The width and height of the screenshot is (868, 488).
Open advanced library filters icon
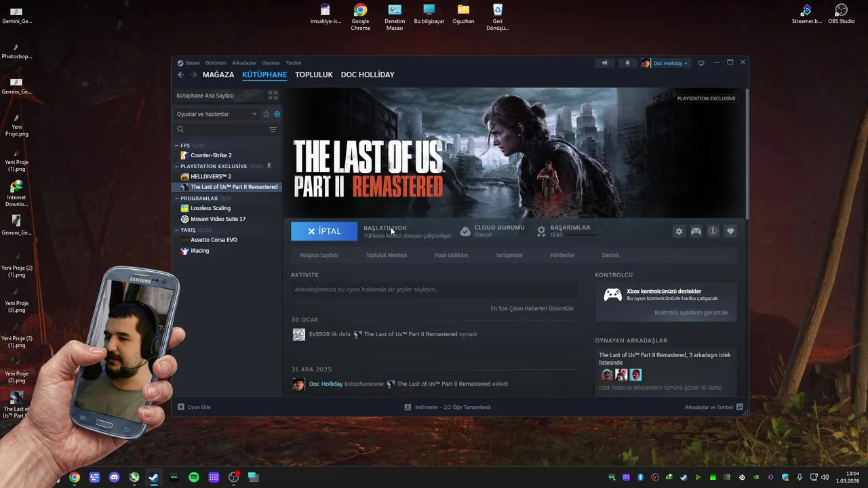pos(273,129)
